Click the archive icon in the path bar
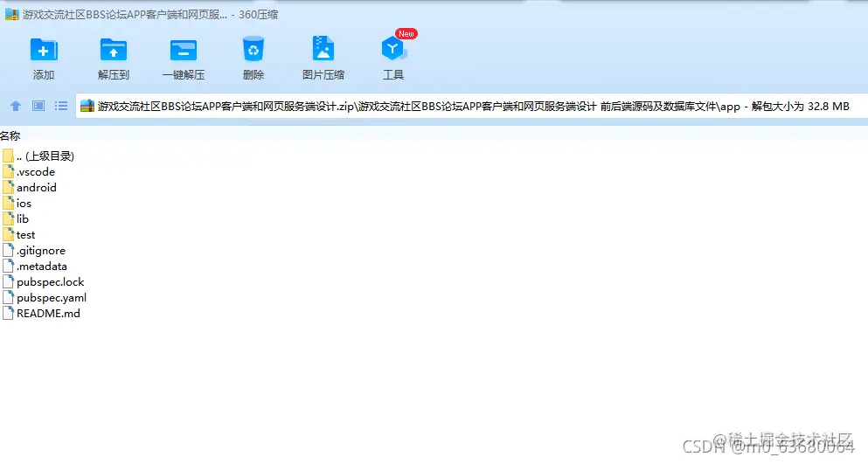Screen dimensions: 868x464 pos(87,106)
